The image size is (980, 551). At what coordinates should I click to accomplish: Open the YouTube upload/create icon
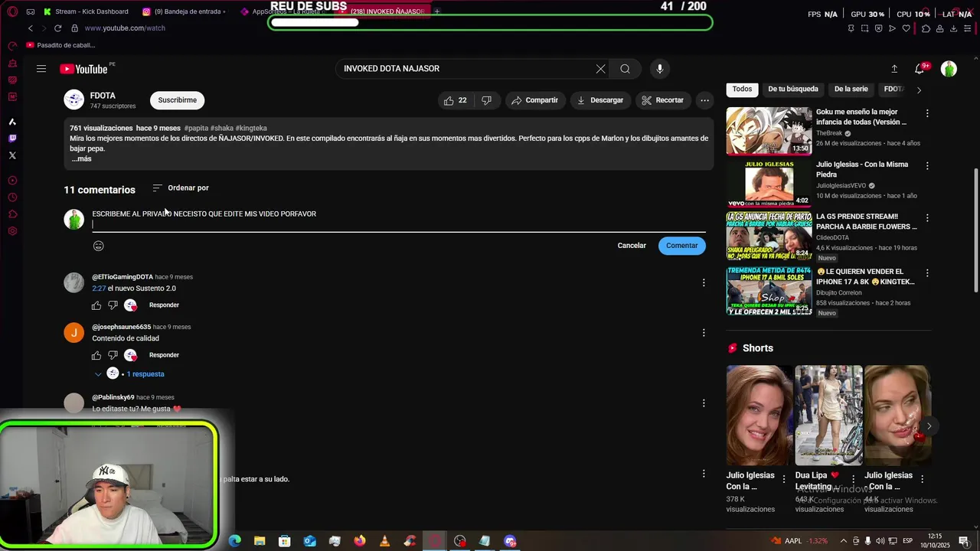(x=894, y=69)
